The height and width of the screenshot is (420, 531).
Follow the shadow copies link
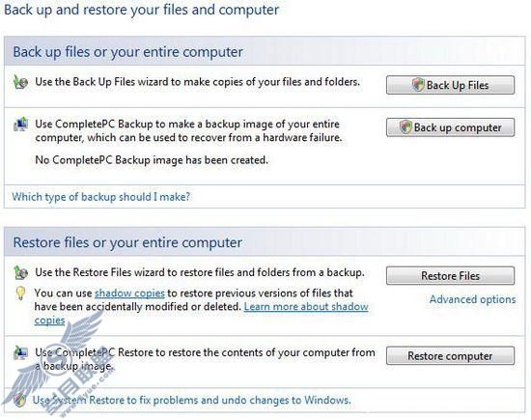(129, 293)
